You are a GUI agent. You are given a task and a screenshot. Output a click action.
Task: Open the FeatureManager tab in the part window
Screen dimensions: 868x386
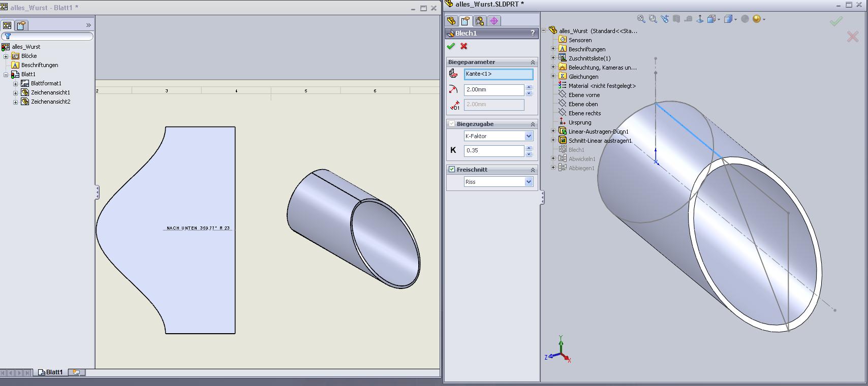click(x=451, y=21)
